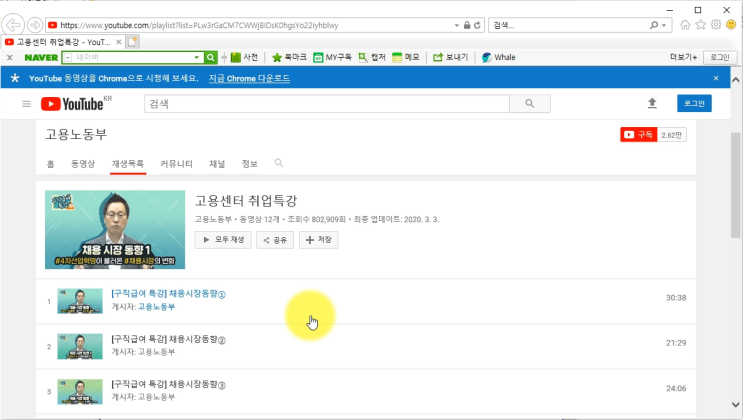Click the YouTube upload arrow icon
Image resolution: width=743 pixels, height=420 pixels.
(652, 103)
